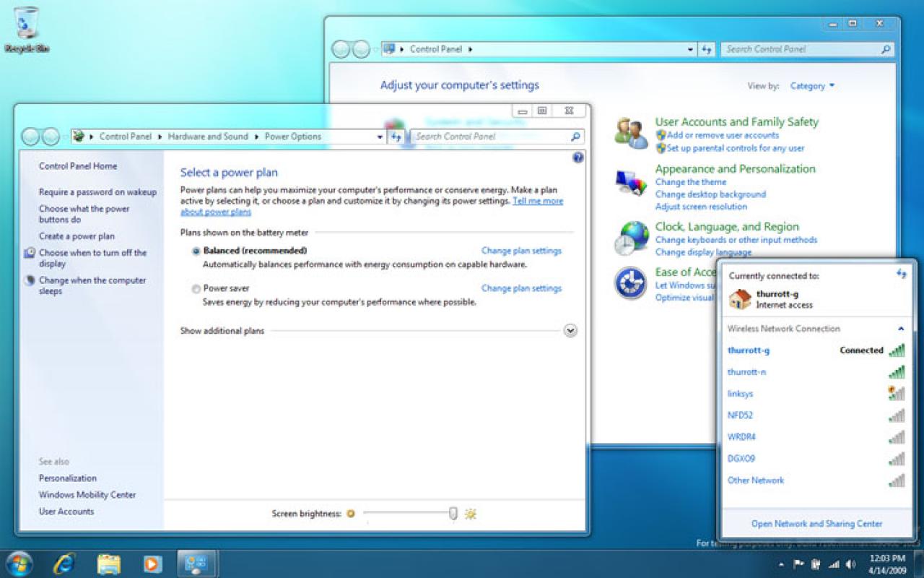Select Other Network in wireless list
Viewport: 924px width, 578px height.
[816, 480]
